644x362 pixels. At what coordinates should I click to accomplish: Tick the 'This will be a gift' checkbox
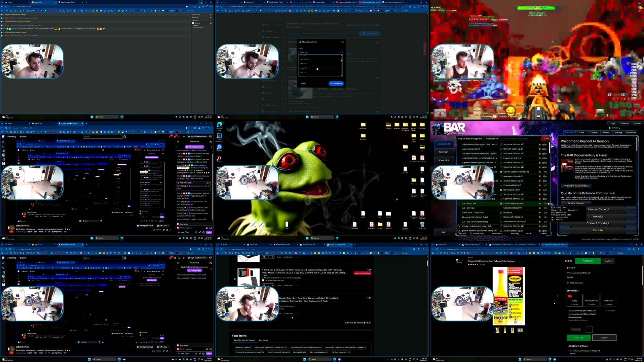[263, 280]
